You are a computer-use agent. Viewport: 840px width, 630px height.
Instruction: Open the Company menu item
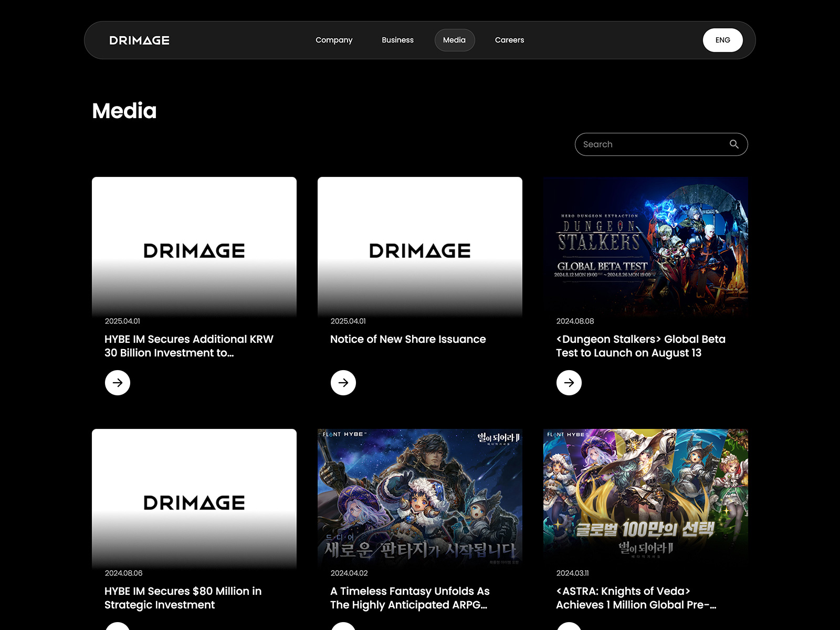[334, 40]
